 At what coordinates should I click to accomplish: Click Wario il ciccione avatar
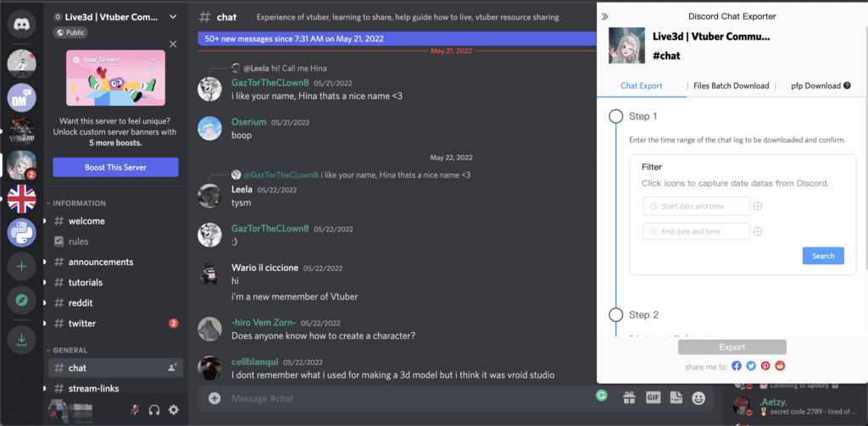(210, 274)
